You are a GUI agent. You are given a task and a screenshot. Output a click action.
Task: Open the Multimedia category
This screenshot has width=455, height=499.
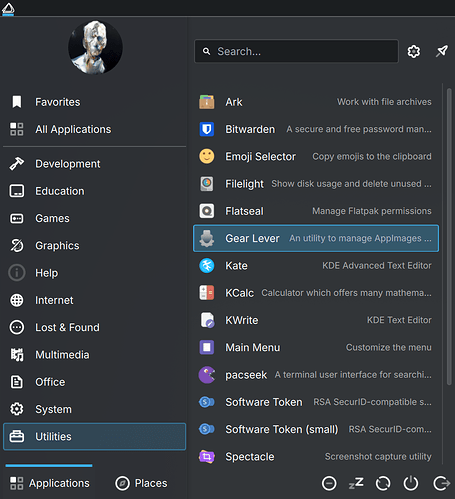(94, 355)
